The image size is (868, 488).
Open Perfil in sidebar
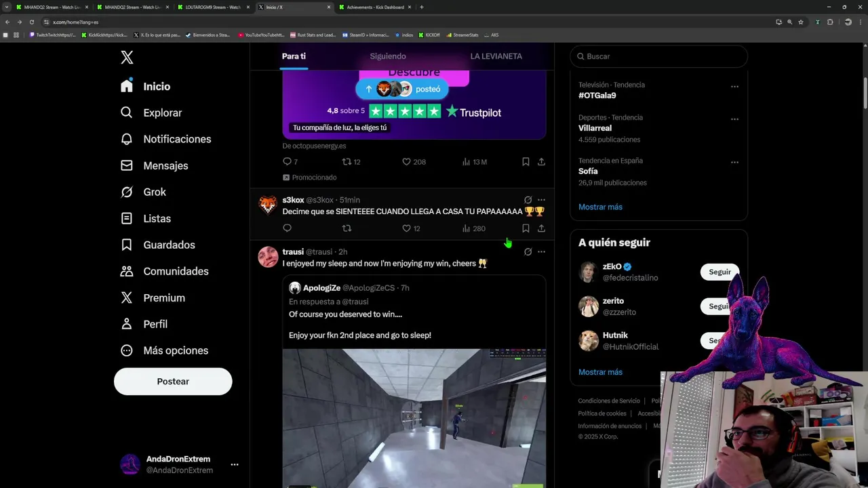(x=144, y=324)
